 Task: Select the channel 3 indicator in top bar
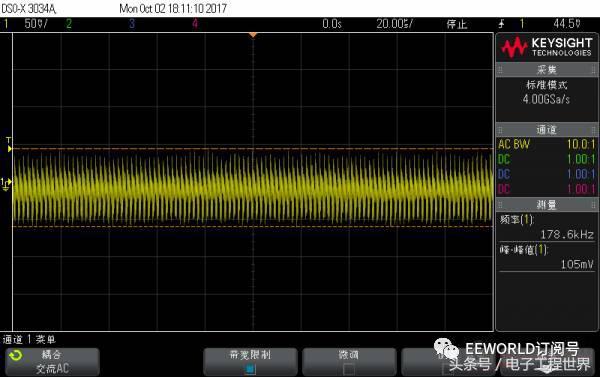click(x=132, y=24)
